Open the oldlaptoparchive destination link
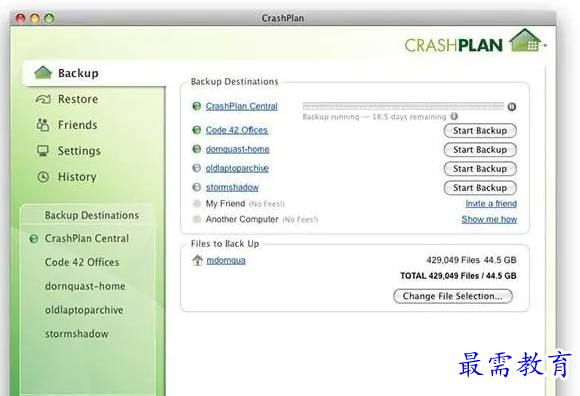580x396 pixels. tap(237, 168)
